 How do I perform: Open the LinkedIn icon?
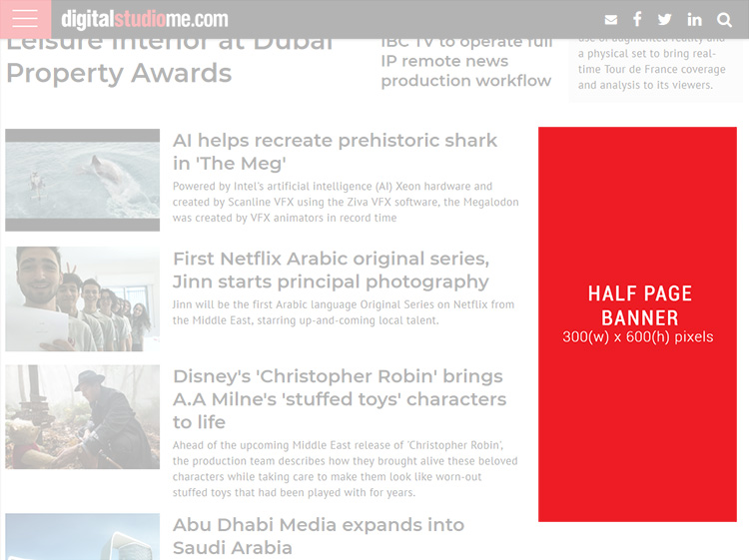click(x=694, y=20)
